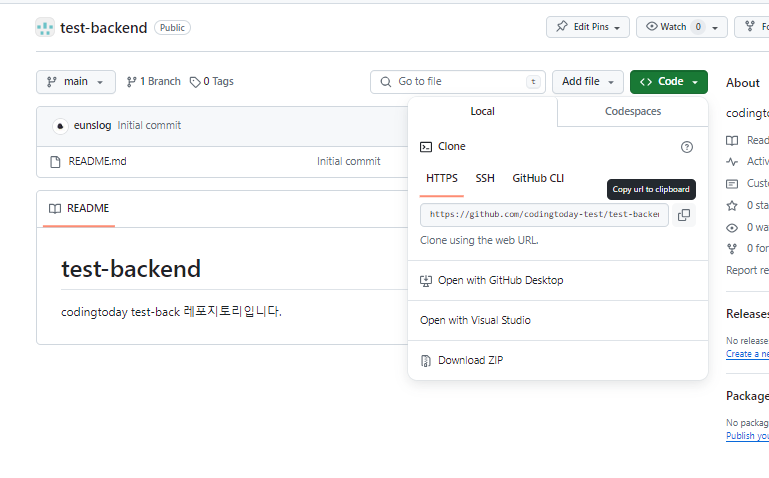Open the Initial commit message beside eunslog
The height and width of the screenshot is (478, 769).
coord(149,126)
